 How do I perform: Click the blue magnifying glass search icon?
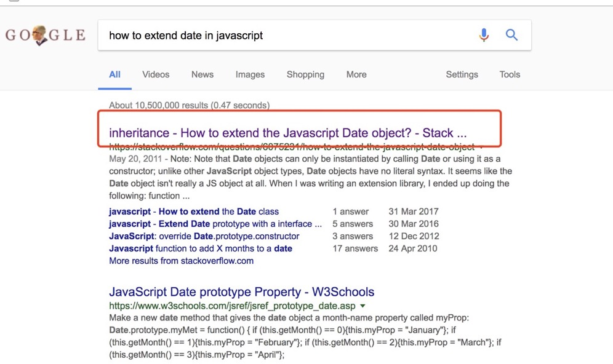tap(511, 36)
